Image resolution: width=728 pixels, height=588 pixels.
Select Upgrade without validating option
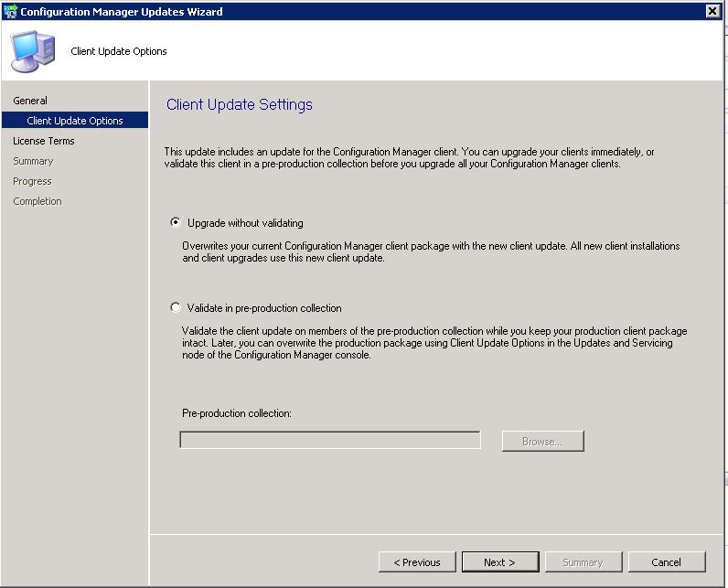(176, 222)
